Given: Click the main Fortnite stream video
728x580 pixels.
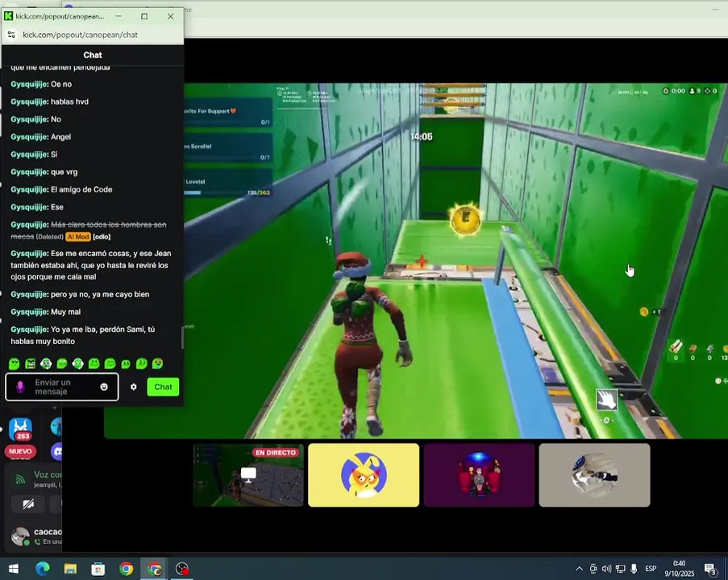Looking at the screenshot, I should pos(456,260).
